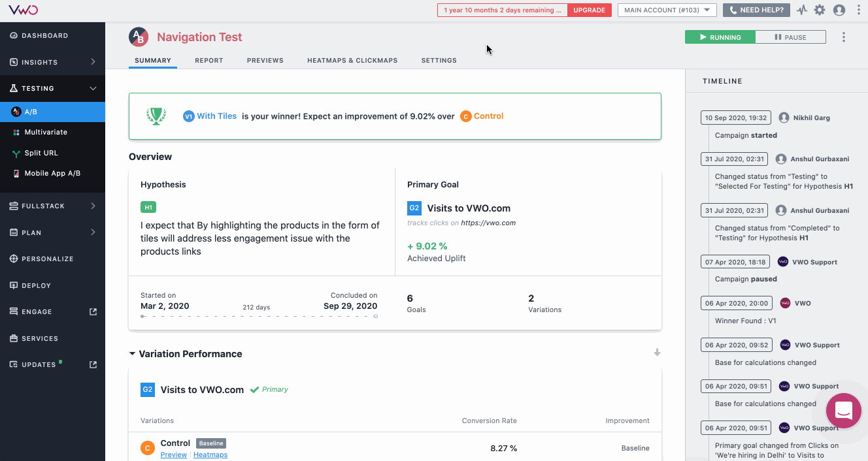
Task: Select A/B testing in sidebar
Action: coord(52,112)
